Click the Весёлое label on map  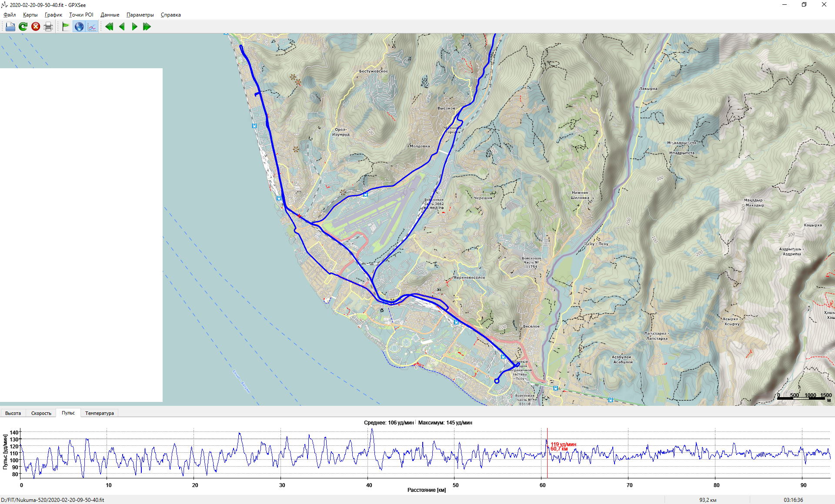[531, 326]
